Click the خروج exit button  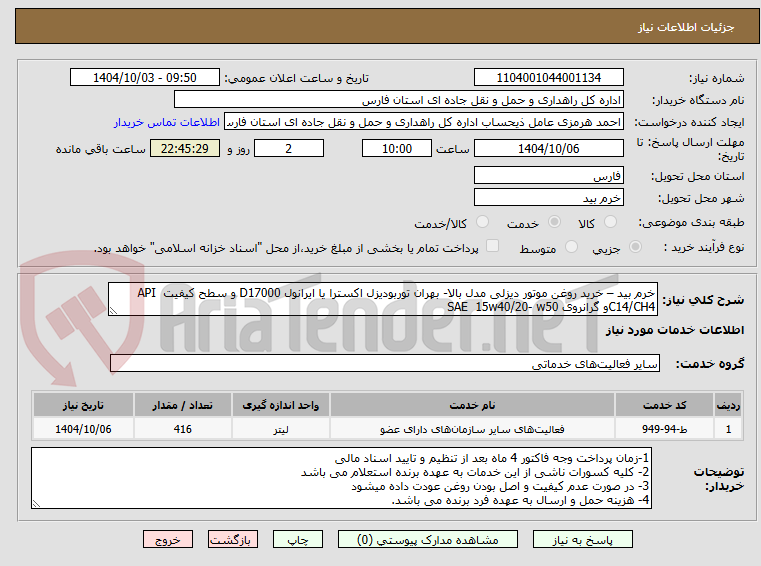[168, 540]
